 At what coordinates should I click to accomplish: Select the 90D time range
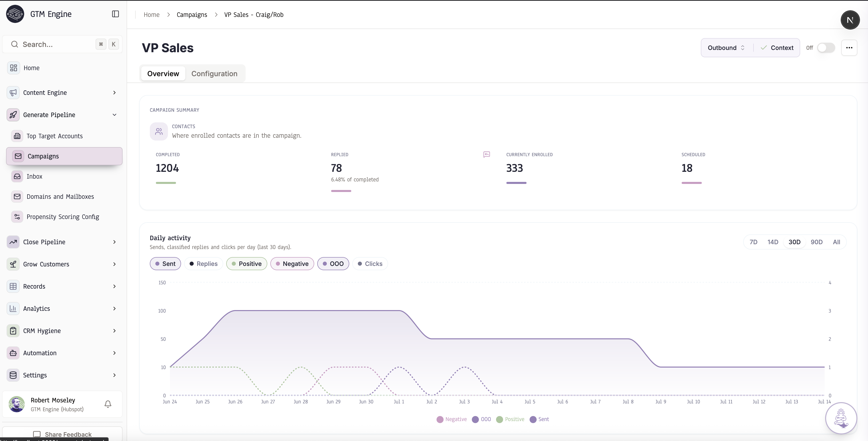[x=817, y=242]
